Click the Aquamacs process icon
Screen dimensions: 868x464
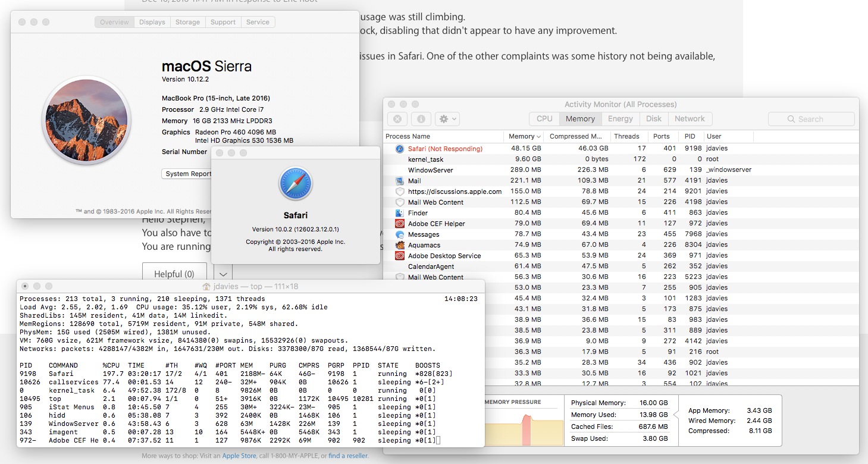click(x=400, y=245)
